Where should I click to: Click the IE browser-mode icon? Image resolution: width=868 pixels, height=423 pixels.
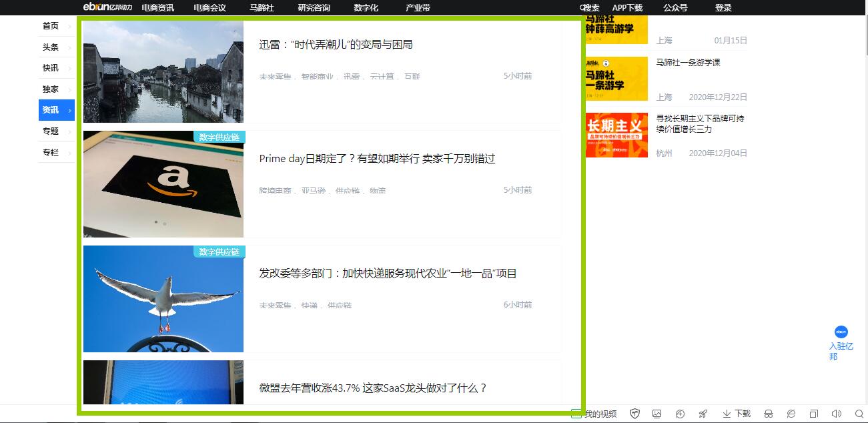point(791,414)
